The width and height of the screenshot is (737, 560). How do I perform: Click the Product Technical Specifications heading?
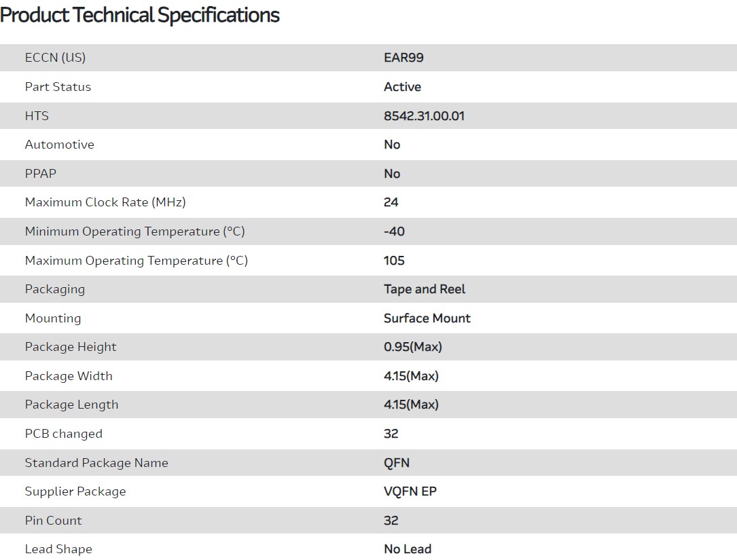pyautogui.click(x=140, y=15)
